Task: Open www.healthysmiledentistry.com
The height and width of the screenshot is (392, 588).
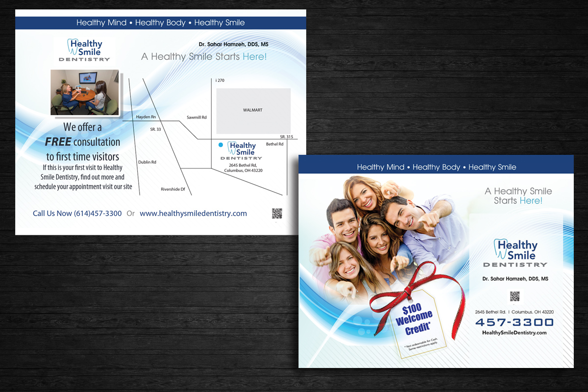Action: 193,213
